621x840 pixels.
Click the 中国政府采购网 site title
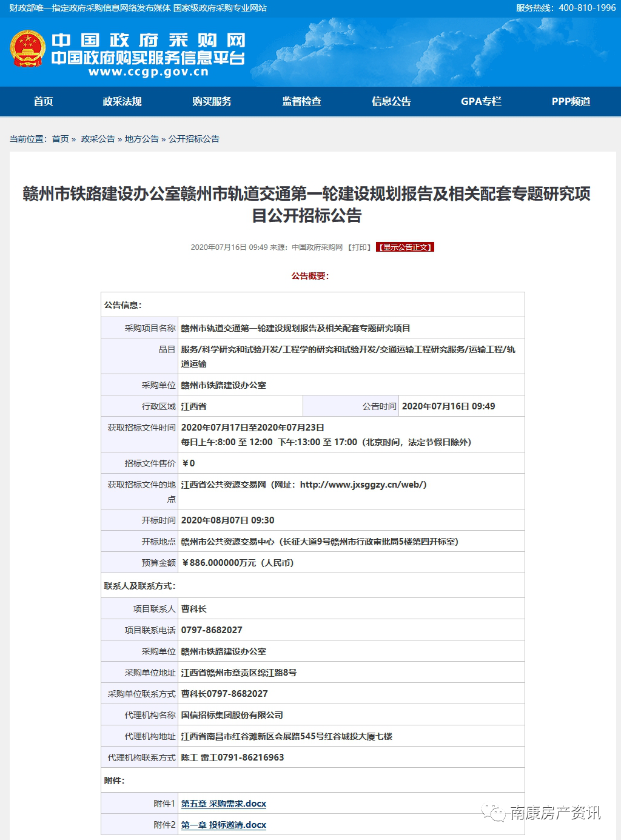click(149, 40)
